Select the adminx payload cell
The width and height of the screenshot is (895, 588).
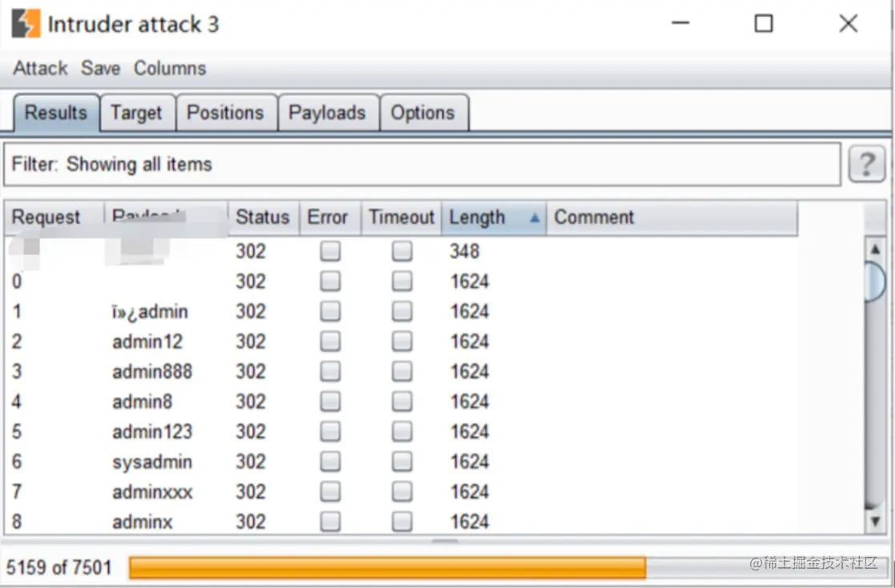pyautogui.click(x=142, y=522)
